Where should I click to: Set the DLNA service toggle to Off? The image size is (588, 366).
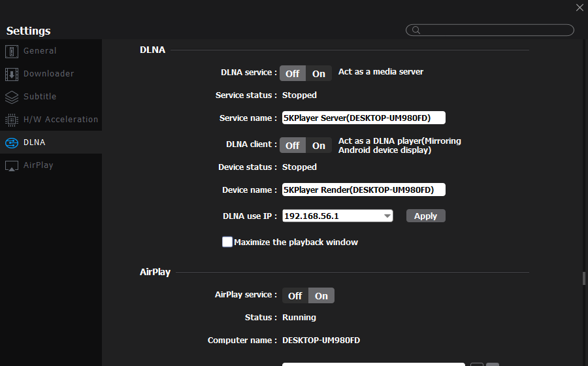(293, 74)
